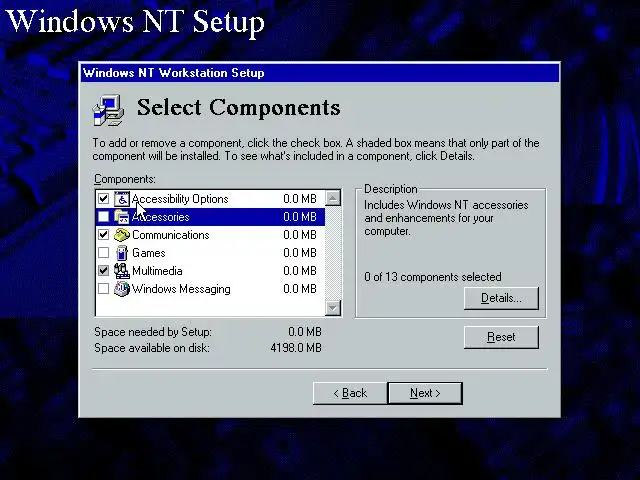Click the components list scrollbar track
This screenshot has width=640, height=480.
[333, 253]
